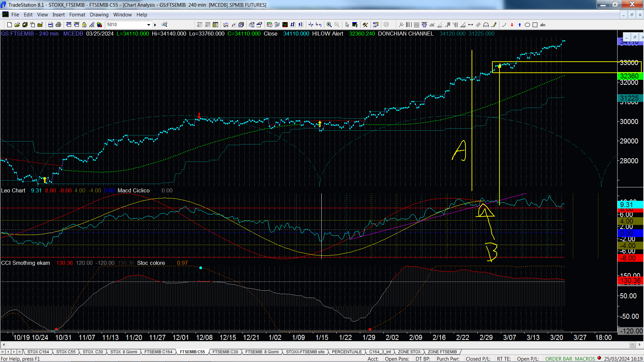Click the print icon in toolbar
The width and height of the screenshot is (644, 362).
[58, 25]
